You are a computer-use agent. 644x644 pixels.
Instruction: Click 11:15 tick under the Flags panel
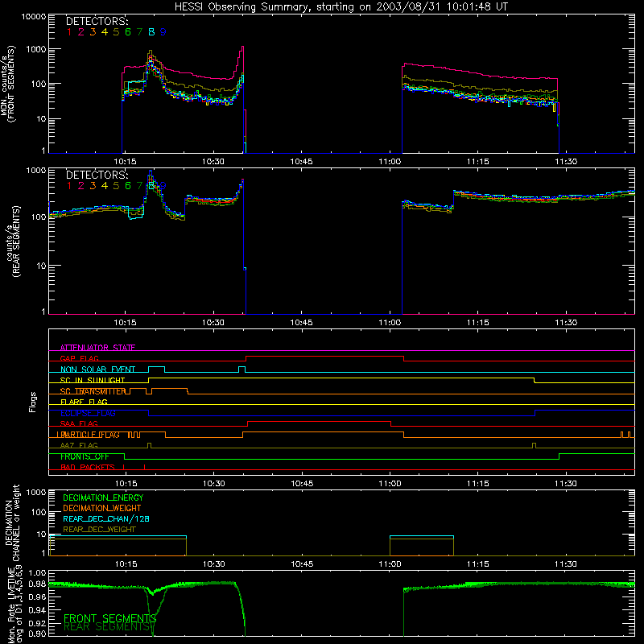pyautogui.click(x=478, y=484)
